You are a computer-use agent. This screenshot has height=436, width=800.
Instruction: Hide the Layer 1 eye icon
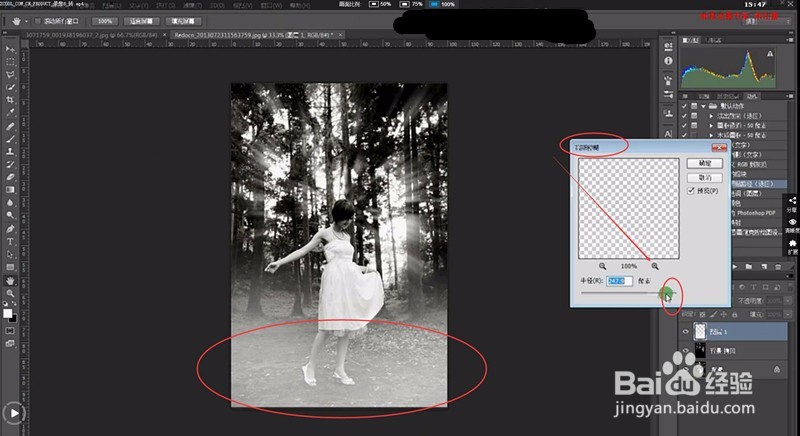point(685,331)
